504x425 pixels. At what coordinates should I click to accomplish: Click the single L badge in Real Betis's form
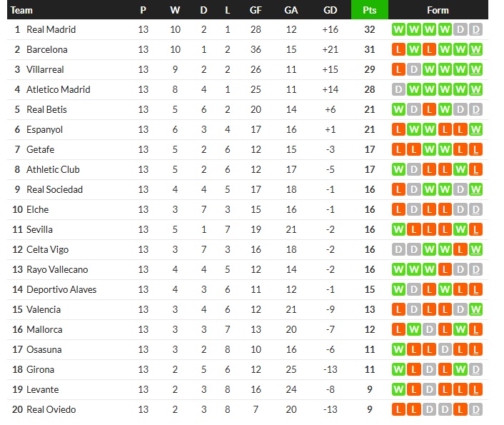click(x=429, y=109)
